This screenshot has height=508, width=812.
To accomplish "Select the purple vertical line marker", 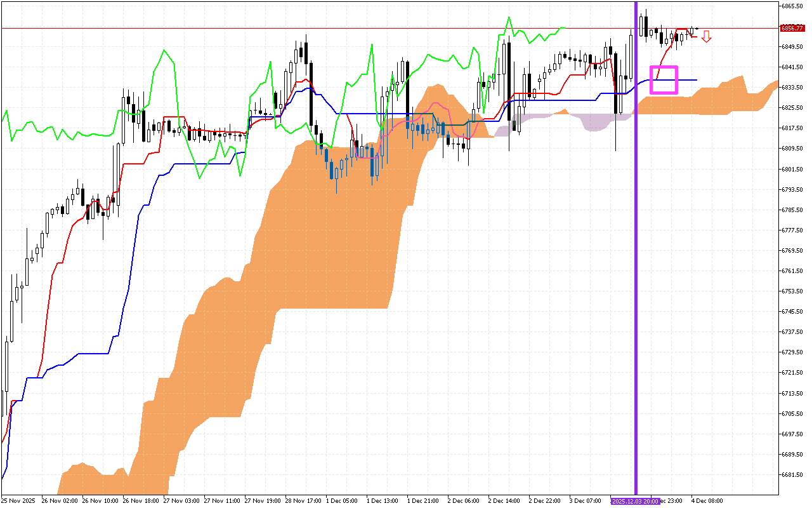I will [636, 254].
